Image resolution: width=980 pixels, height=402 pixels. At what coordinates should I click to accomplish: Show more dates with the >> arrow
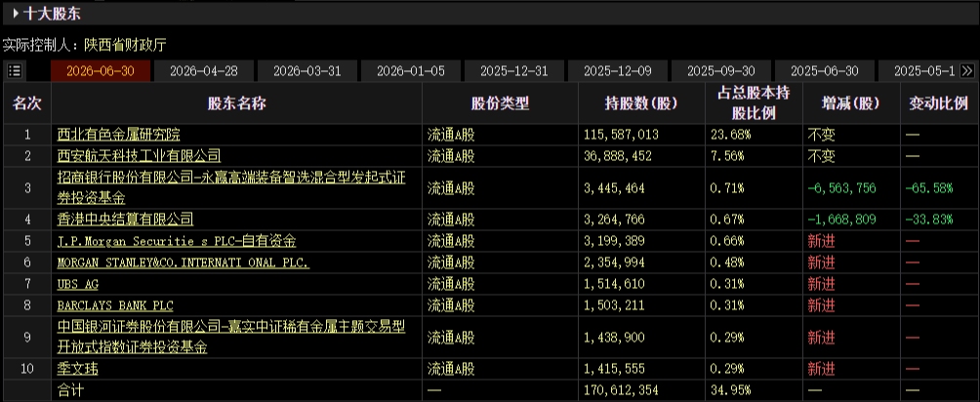[967, 70]
